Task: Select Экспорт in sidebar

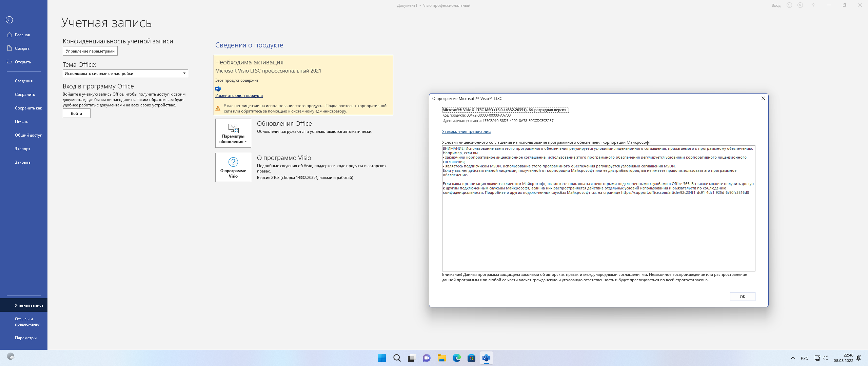Action: click(x=24, y=149)
